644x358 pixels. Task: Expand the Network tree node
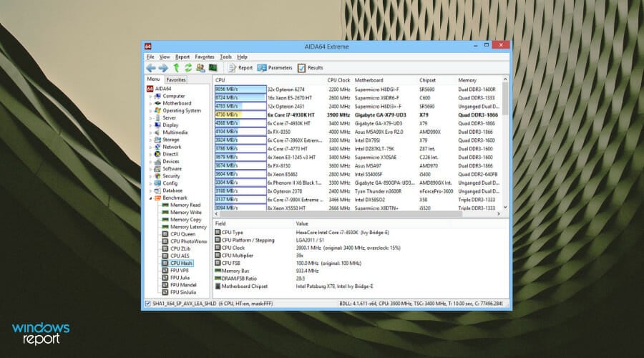click(x=150, y=147)
